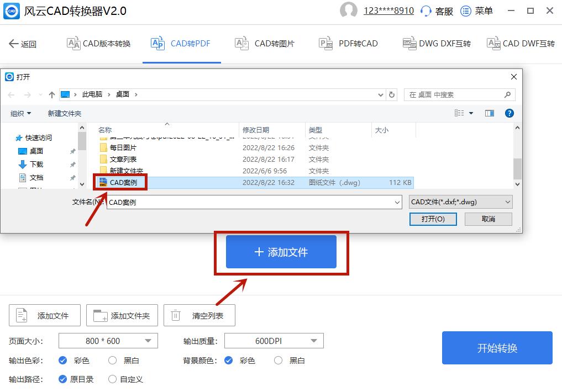Click the preview pane icon in dialog toolbar

[x=489, y=113]
